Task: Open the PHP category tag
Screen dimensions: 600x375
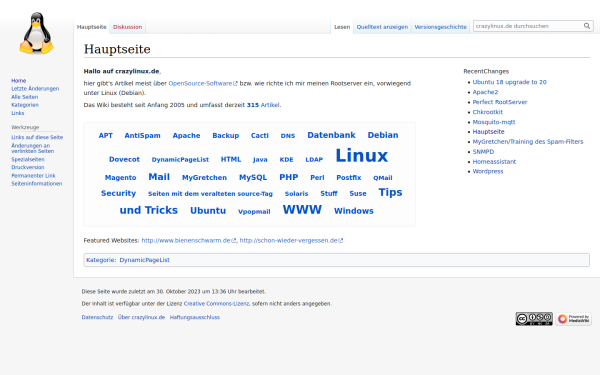Action: [289, 177]
